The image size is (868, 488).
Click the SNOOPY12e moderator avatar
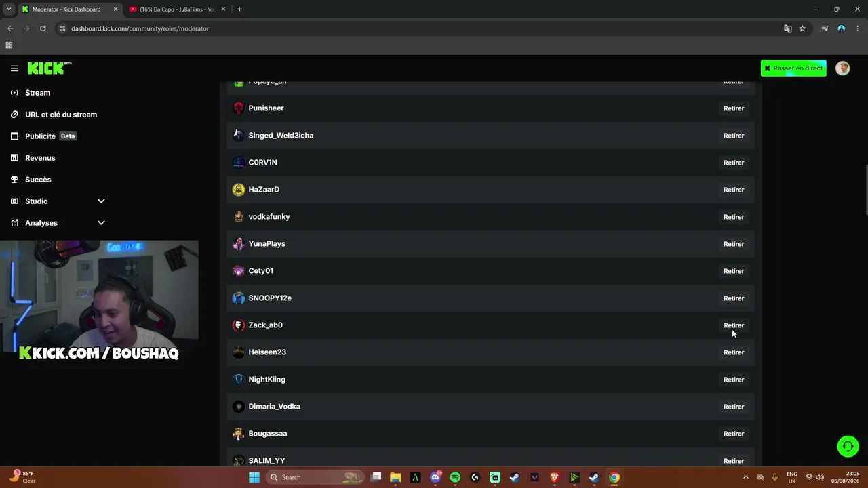click(x=239, y=298)
